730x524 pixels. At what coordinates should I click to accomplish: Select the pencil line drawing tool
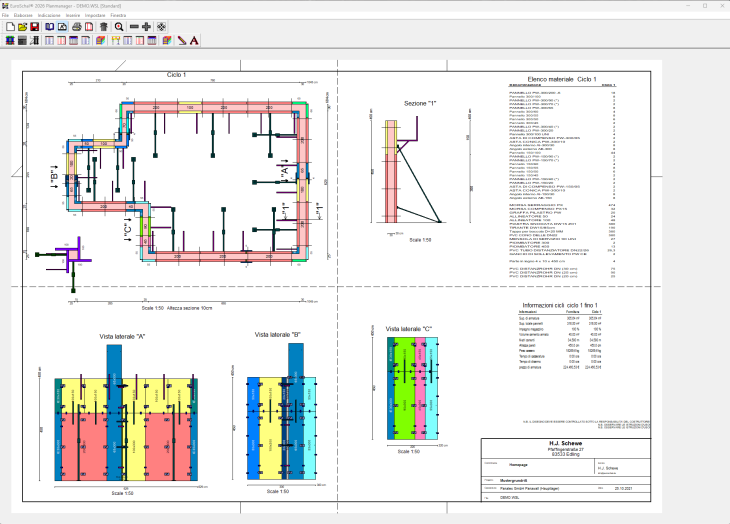pos(182,40)
